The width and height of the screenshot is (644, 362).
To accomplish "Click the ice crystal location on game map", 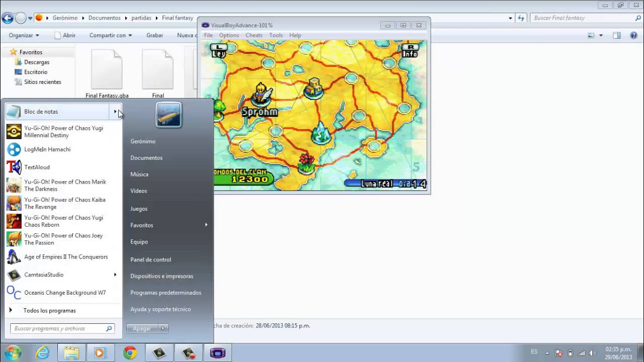I will click(320, 134).
